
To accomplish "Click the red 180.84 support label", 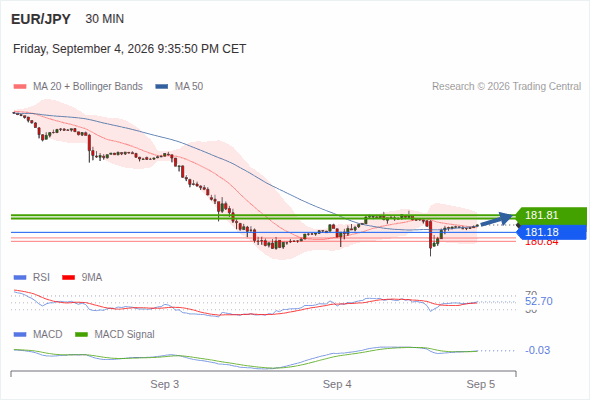I will pos(541,243).
